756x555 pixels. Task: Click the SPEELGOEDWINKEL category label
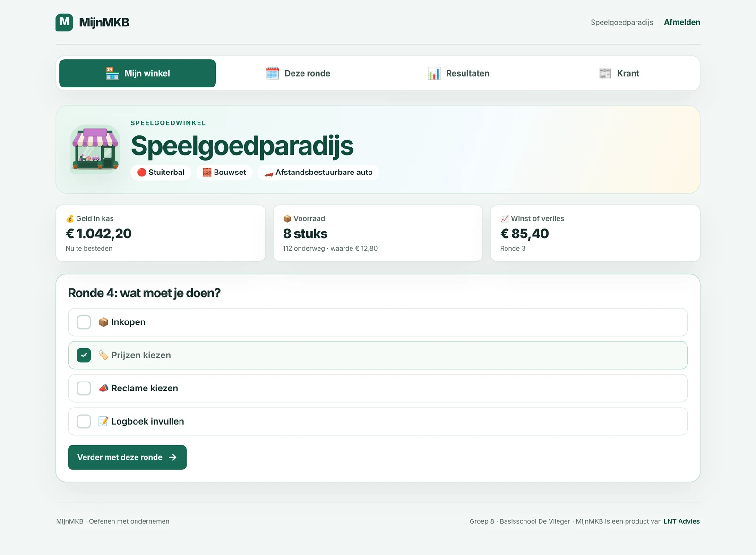168,123
